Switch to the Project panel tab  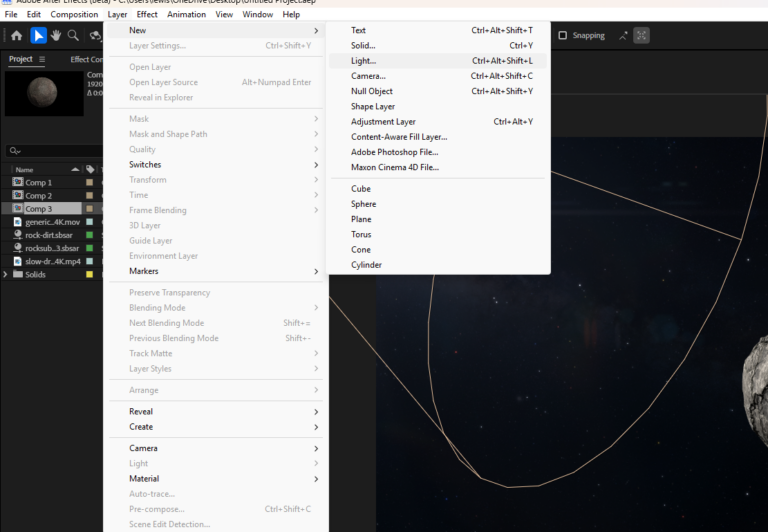click(21, 59)
